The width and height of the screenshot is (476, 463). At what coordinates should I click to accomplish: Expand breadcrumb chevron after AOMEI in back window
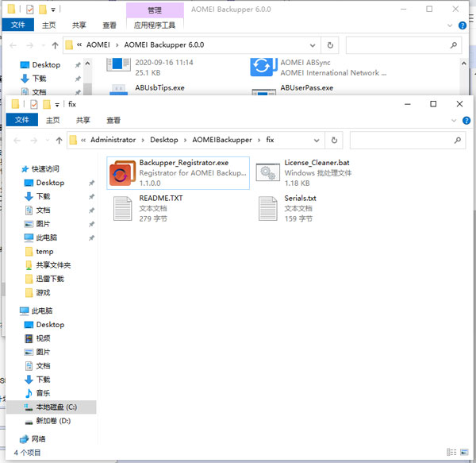point(117,45)
